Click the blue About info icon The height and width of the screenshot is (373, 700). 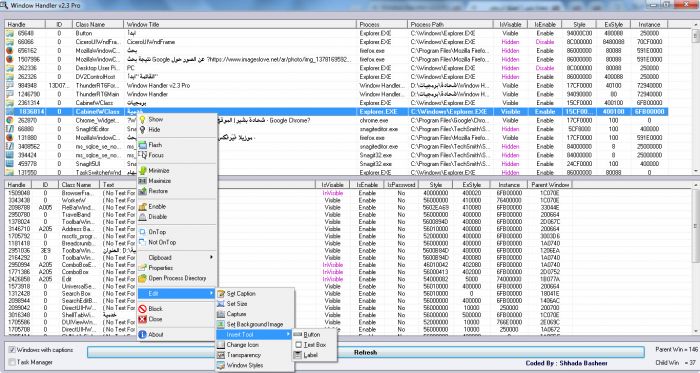pos(142,334)
